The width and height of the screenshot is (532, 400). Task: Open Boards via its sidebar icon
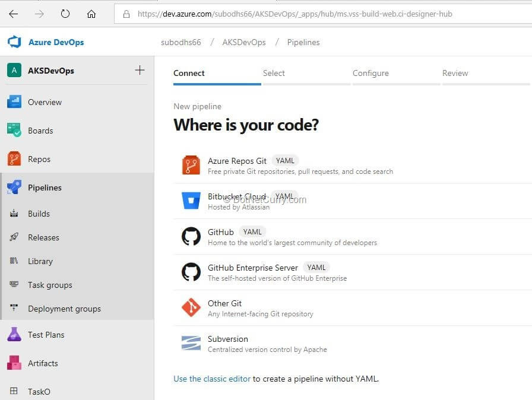pos(14,130)
